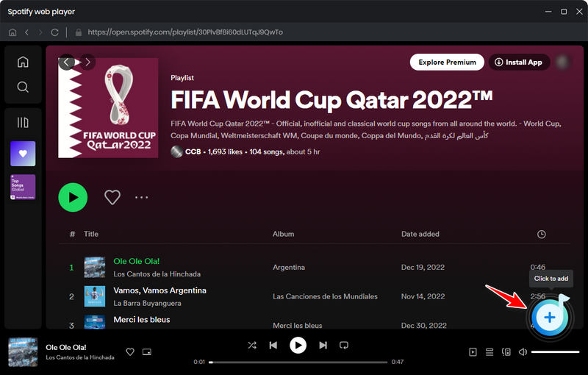The height and width of the screenshot is (375, 588).
Task: Open the artist La Barra Buyanguera
Action: pos(147,304)
